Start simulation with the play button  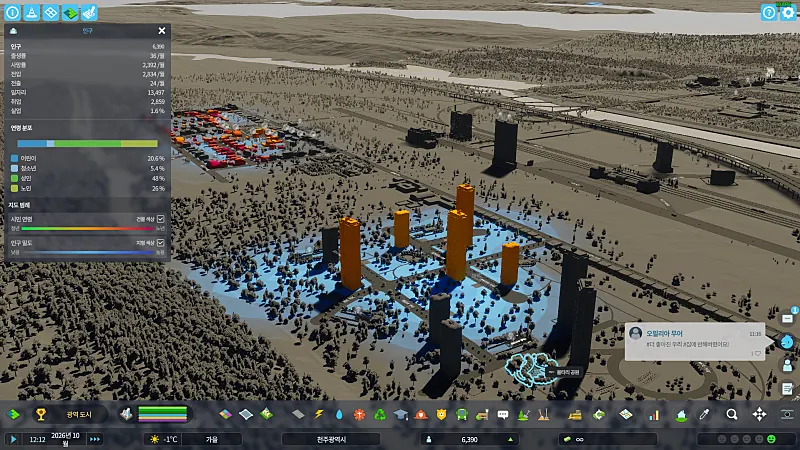click(14, 439)
